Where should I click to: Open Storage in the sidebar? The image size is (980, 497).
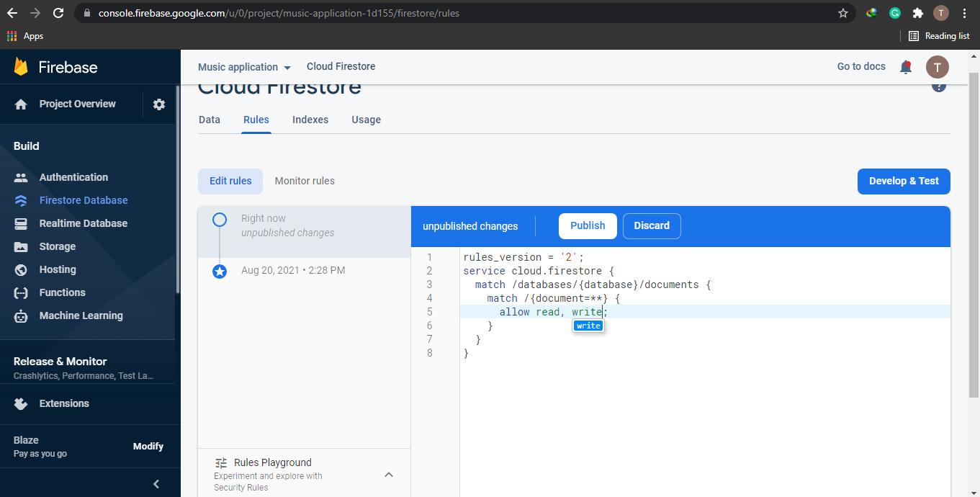coord(58,246)
